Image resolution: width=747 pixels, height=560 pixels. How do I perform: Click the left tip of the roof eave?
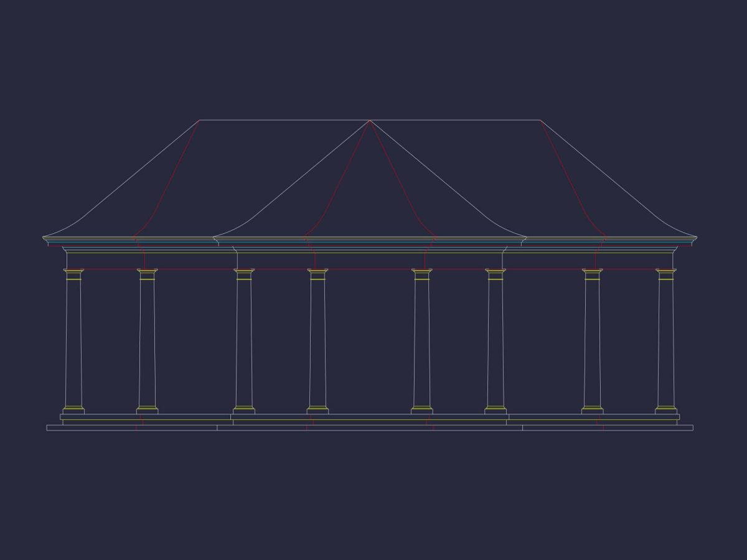click(44, 237)
